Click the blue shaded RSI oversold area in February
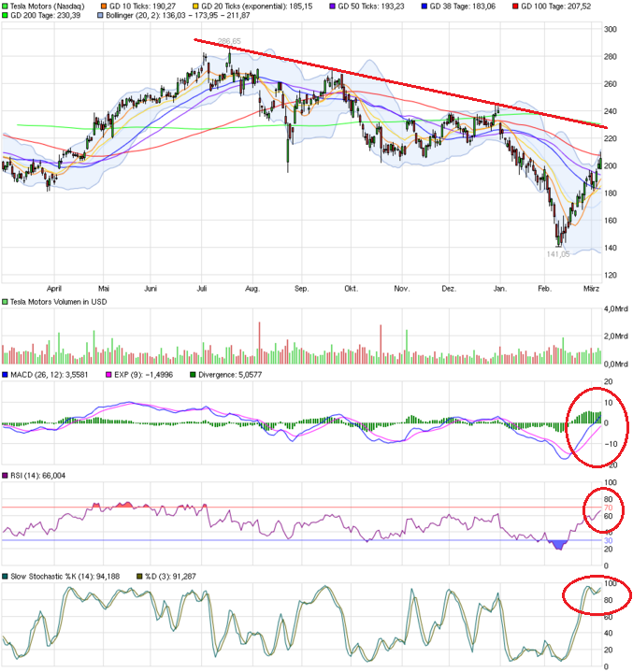The image size is (633, 672). (x=558, y=545)
